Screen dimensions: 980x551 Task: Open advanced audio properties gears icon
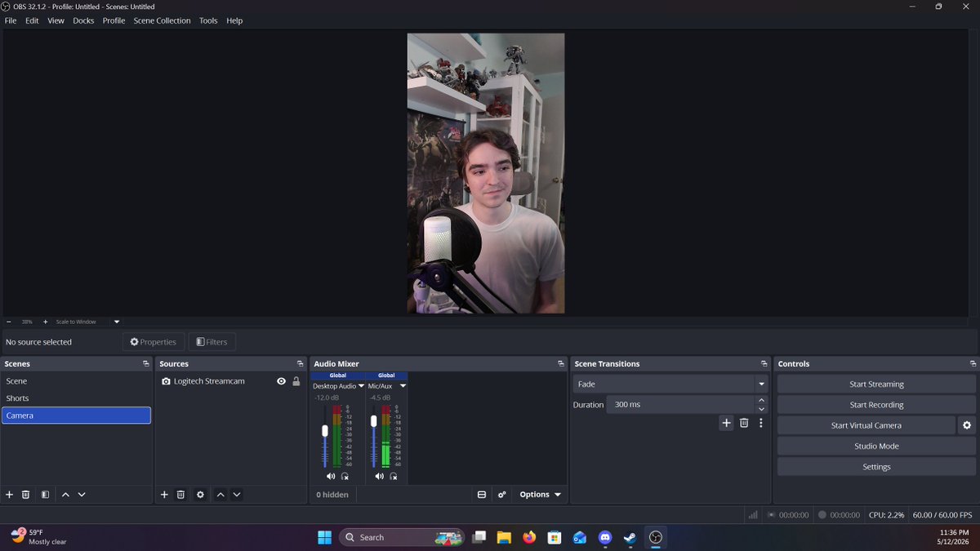[x=502, y=495]
